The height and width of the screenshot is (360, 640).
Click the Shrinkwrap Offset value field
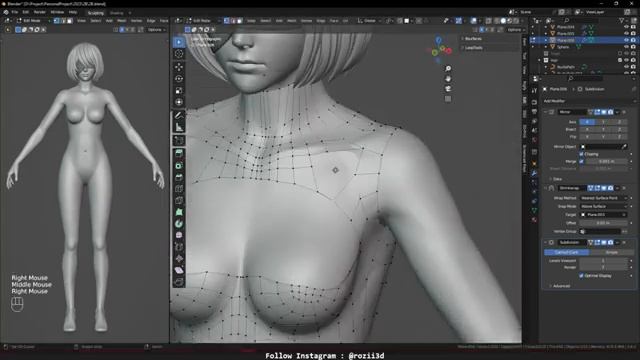pos(604,223)
